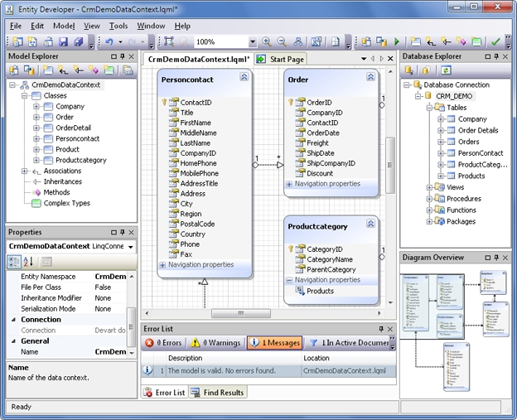
Task: Click Categorized view icon in Properties panel
Action: pos(14,262)
